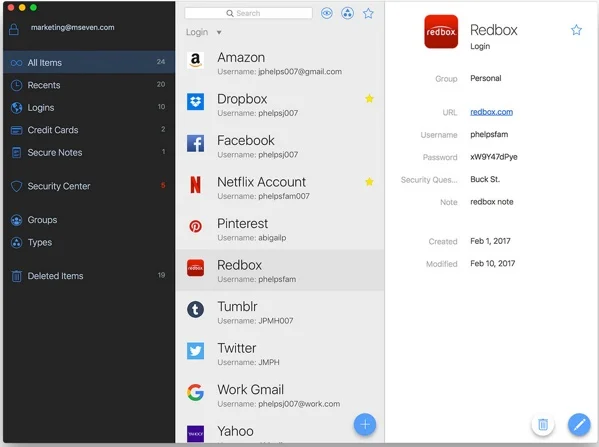Click the Google logo icon for Work Gmail
This screenshot has height=447, width=599.
tap(195, 392)
